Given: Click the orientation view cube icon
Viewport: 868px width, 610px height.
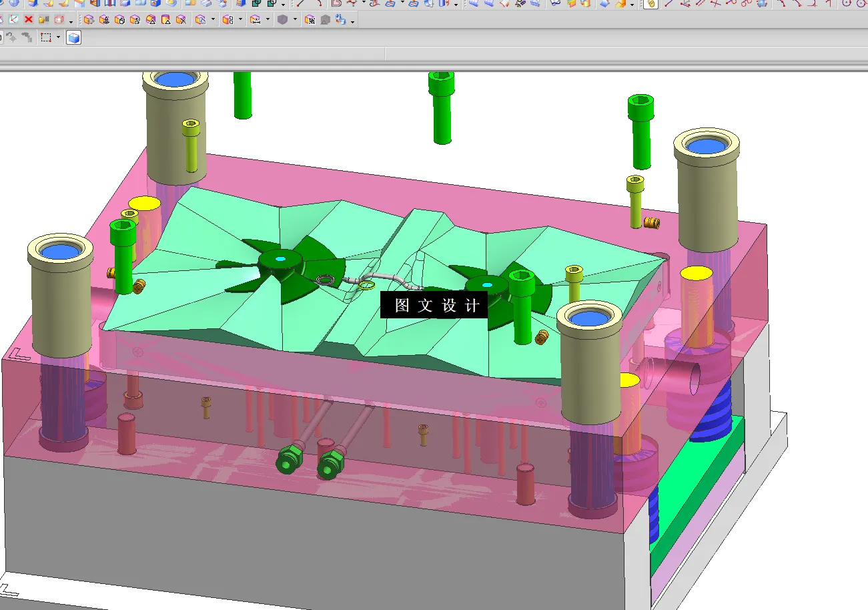Looking at the screenshot, I should [73, 37].
